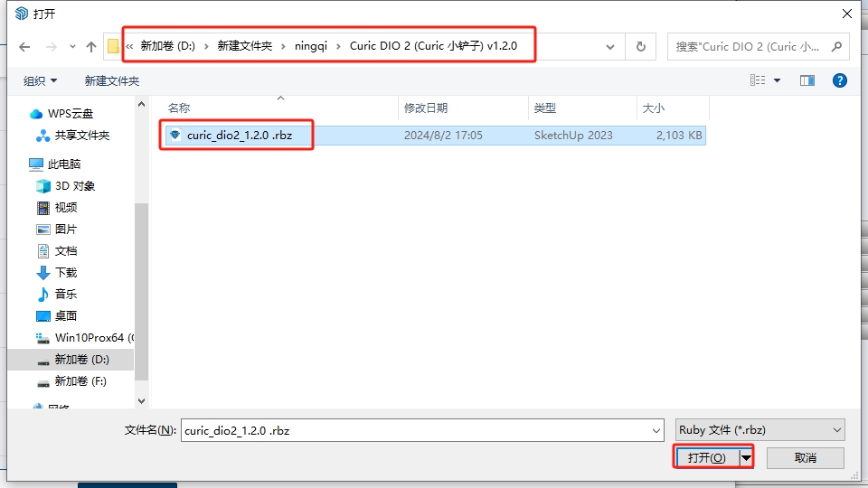The width and height of the screenshot is (868, 488).
Task: Sort by the 名称 column header
Action: pyautogui.click(x=179, y=108)
